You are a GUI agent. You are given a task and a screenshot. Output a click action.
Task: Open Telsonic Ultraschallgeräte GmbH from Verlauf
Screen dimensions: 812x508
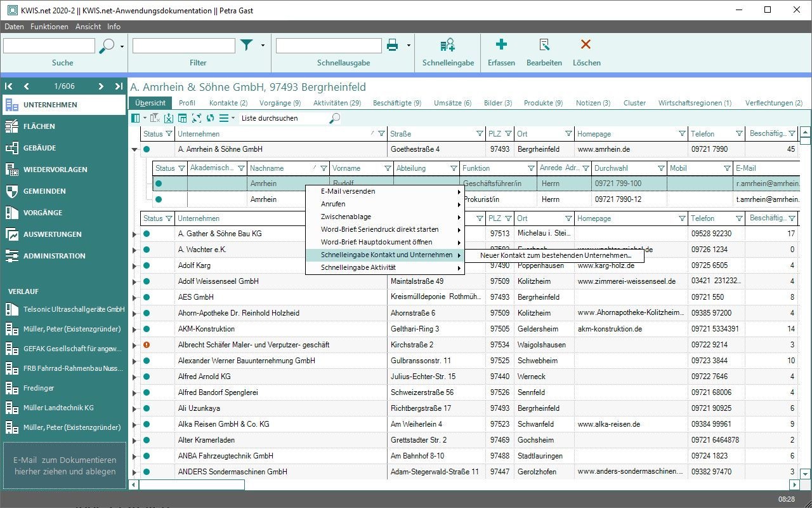point(65,309)
